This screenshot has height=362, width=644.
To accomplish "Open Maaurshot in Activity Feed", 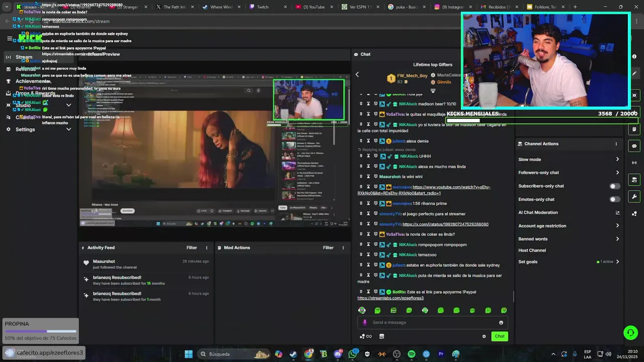I will [104, 261].
